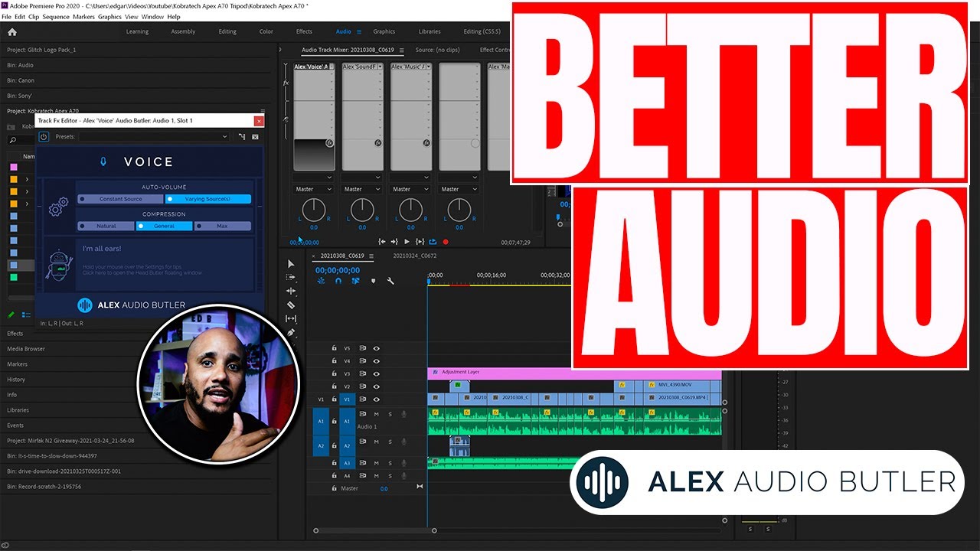Click Go to Out in mixer transport
980x551 pixels.
click(394, 242)
